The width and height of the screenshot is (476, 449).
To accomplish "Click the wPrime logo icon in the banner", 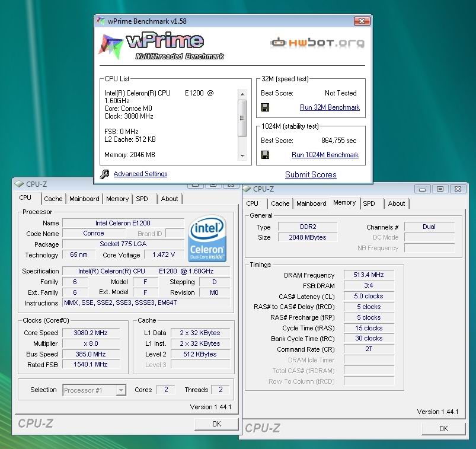I will pyautogui.click(x=110, y=46).
